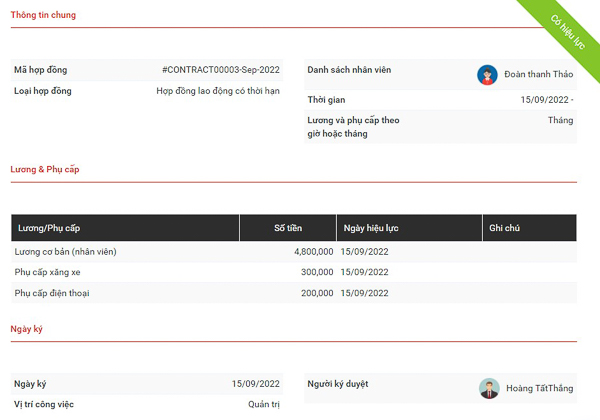600x420 pixels.
Task: Click Hoàng Tất Thắng's approver avatar
Action: (x=488, y=388)
